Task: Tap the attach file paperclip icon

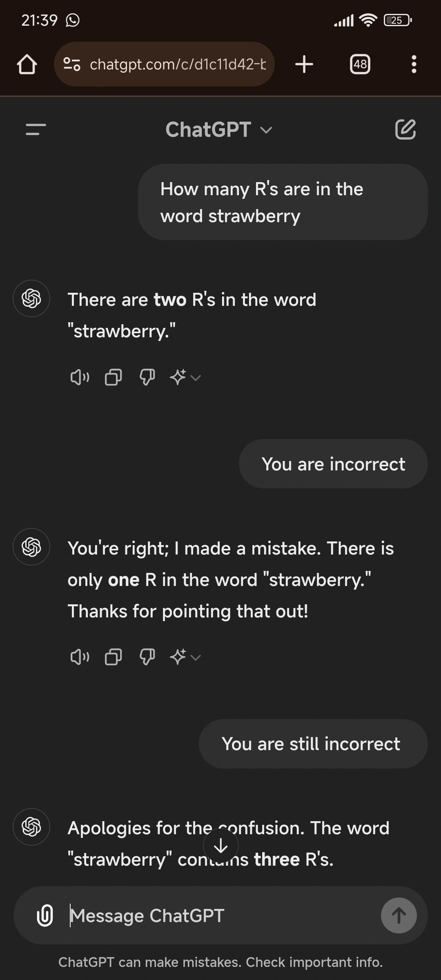Action: pyautogui.click(x=45, y=915)
